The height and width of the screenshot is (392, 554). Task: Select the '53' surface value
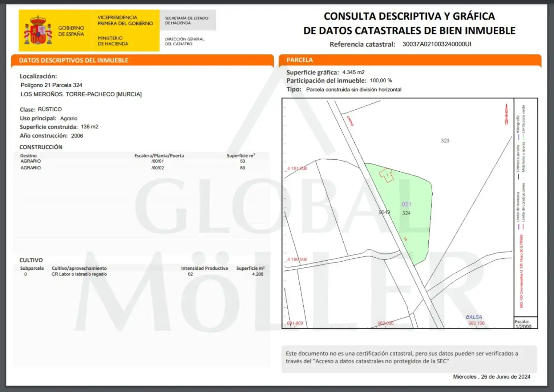pyautogui.click(x=242, y=161)
